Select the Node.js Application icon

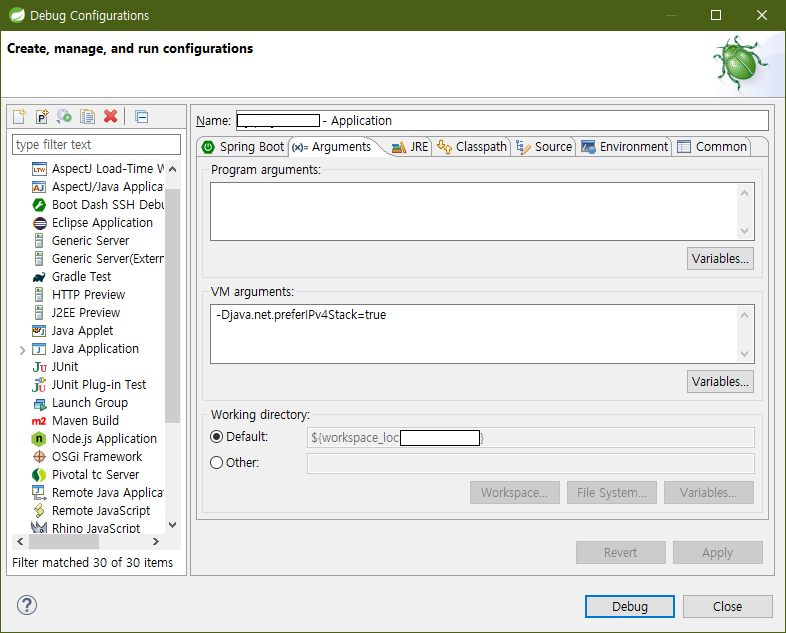39,439
